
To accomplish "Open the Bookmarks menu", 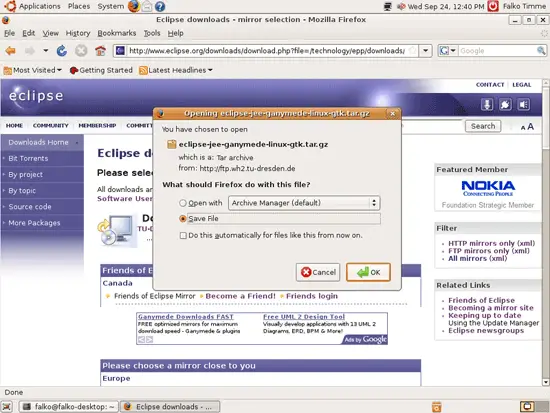I will [116, 33].
